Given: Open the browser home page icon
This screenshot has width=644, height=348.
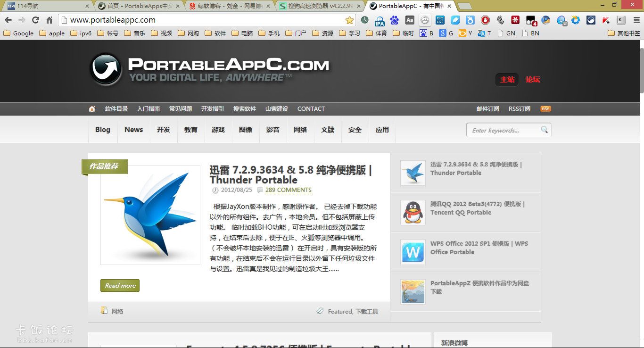Looking at the screenshot, I should click(49, 20).
